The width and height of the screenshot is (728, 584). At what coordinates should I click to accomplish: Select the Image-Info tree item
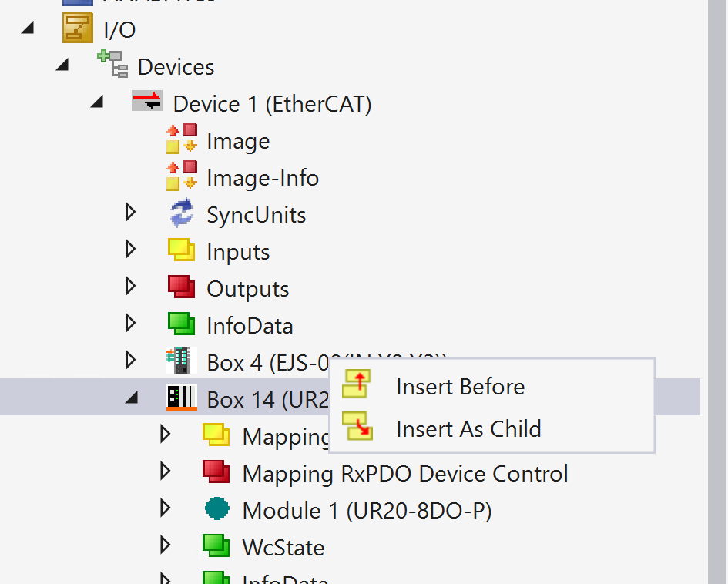click(262, 178)
